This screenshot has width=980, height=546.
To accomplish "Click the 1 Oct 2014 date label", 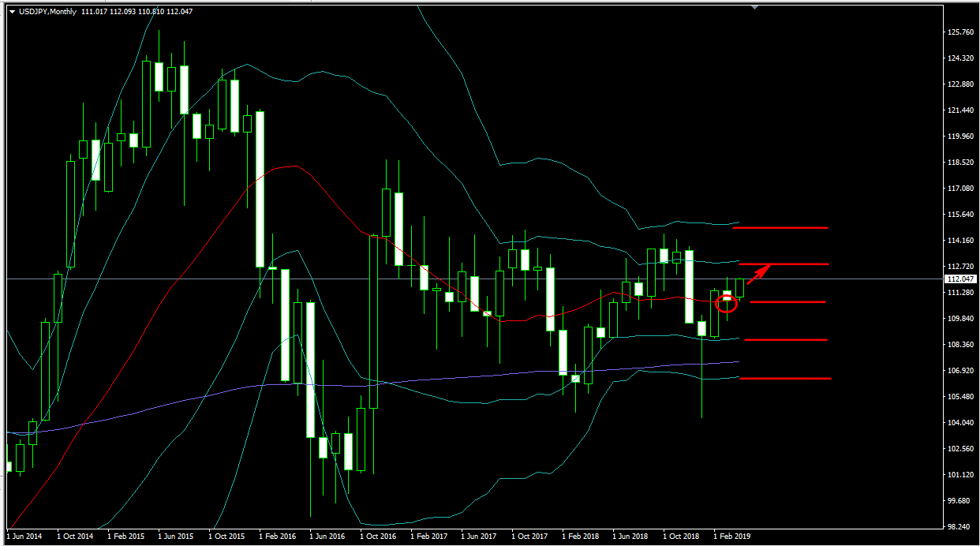I will tap(75, 537).
